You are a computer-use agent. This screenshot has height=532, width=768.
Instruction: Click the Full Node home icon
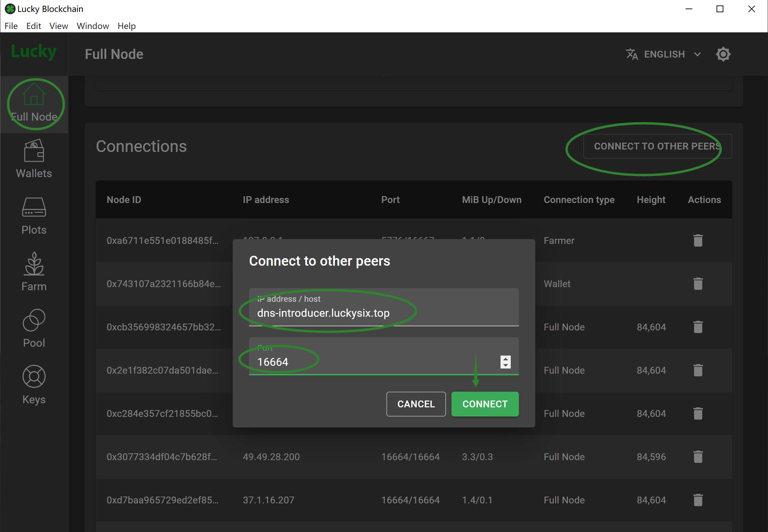pyautogui.click(x=34, y=95)
